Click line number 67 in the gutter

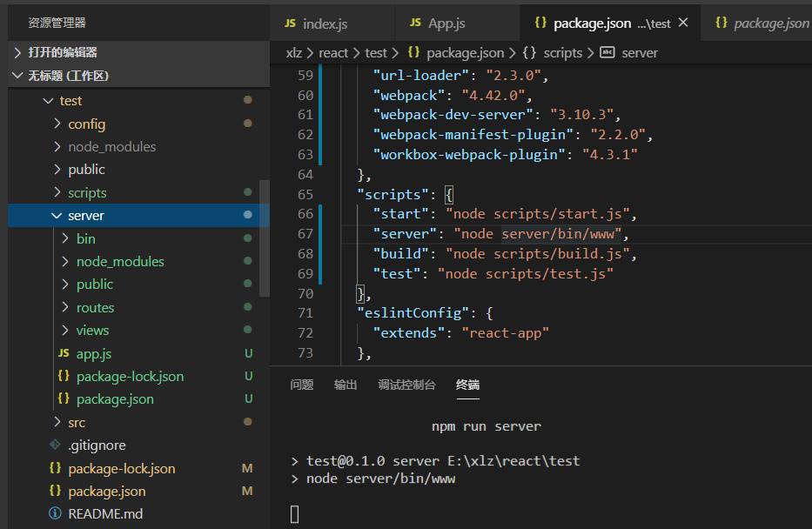pyautogui.click(x=305, y=234)
